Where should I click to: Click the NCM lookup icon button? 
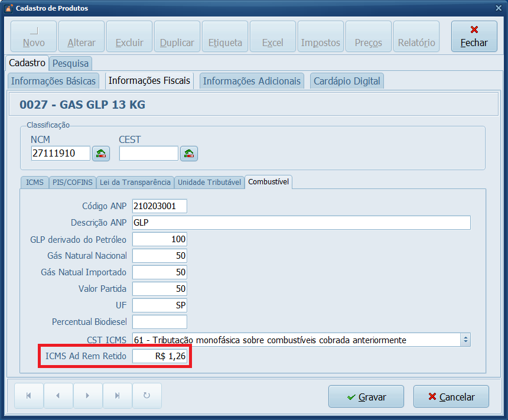pyautogui.click(x=101, y=154)
